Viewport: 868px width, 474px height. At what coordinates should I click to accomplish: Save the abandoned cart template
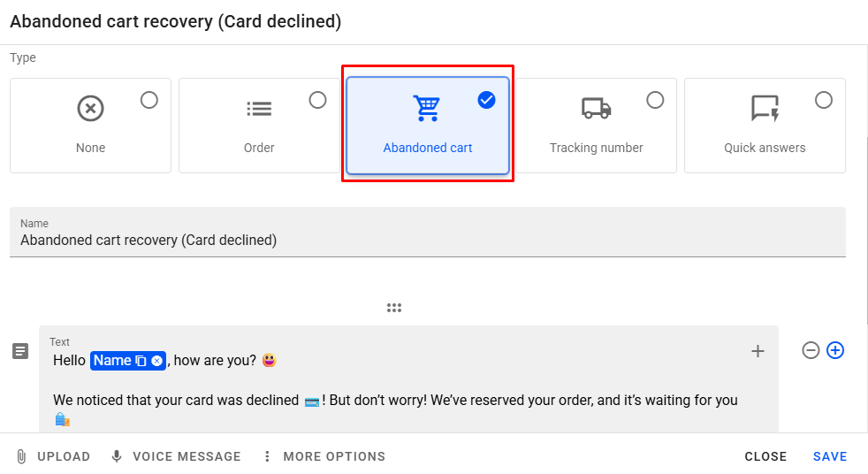click(830, 456)
